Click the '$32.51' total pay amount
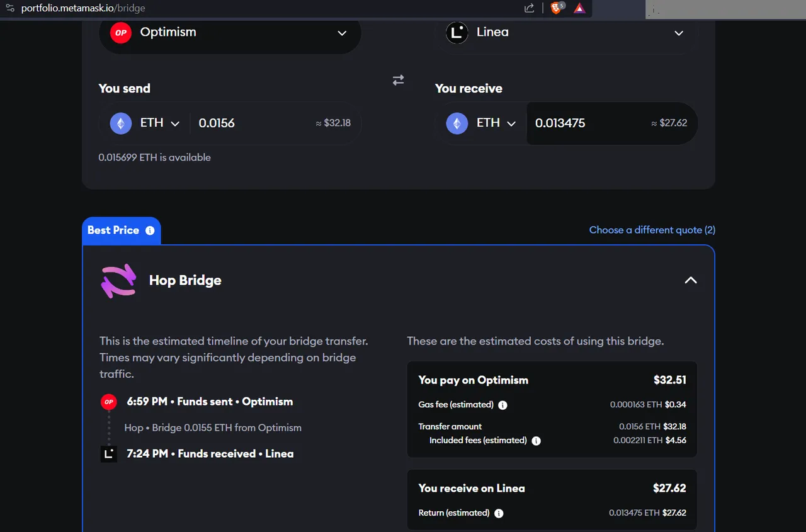Image resolution: width=806 pixels, height=532 pixels. 670,380
